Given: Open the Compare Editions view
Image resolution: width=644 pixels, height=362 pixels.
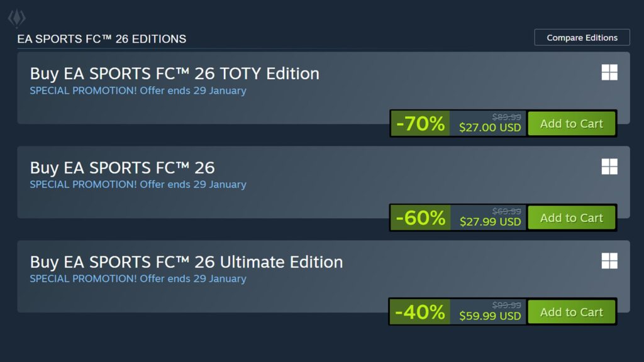Looking at the screenshot, I should [582, 38].
